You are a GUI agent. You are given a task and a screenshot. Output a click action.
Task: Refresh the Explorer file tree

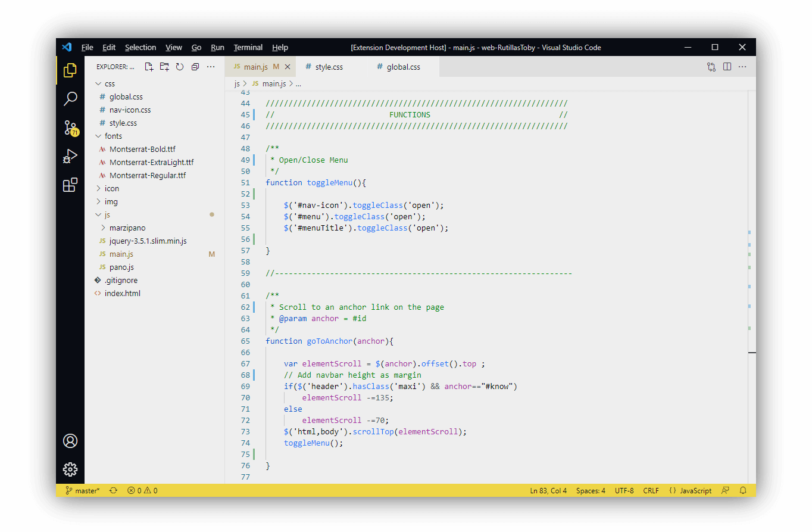(x=180, y=67)
